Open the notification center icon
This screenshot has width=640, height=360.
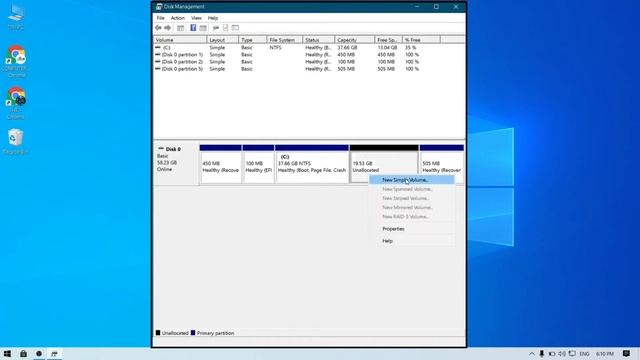click(626, 353)
